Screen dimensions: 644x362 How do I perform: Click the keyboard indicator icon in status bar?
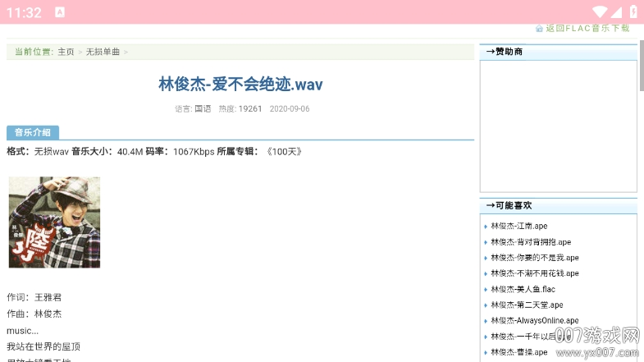tap(60, 12)
